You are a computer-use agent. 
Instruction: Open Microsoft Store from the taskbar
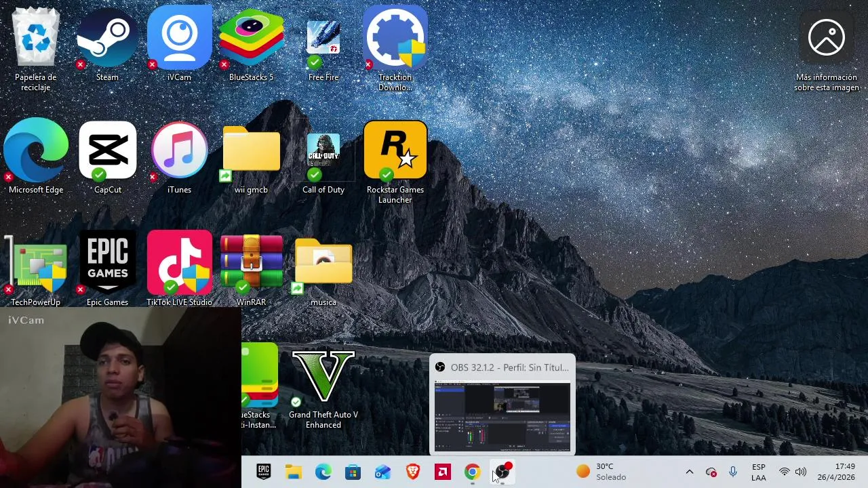pyautogui.click(x=353, y=472)
